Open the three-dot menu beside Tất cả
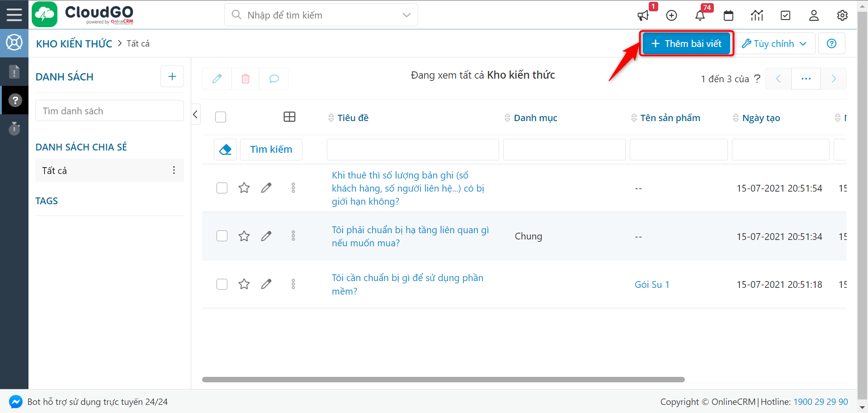868x413 pixels. [x=174, y=170]
